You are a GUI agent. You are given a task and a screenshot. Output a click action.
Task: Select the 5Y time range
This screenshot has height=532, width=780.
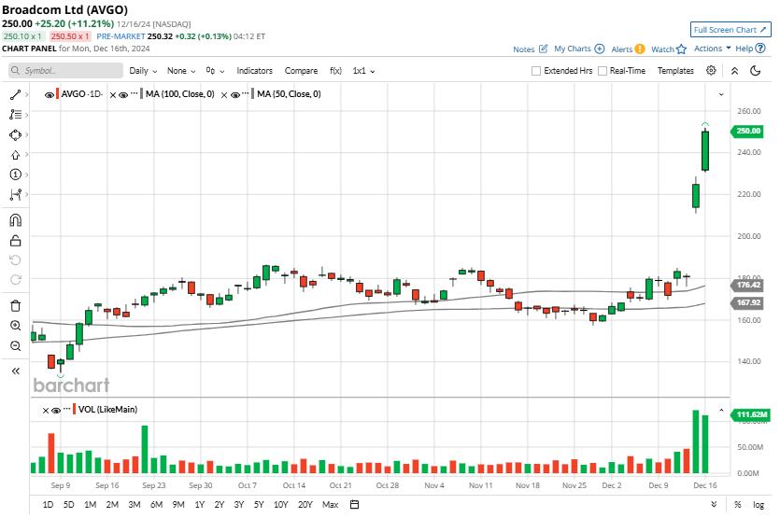[x=259, y=505]
